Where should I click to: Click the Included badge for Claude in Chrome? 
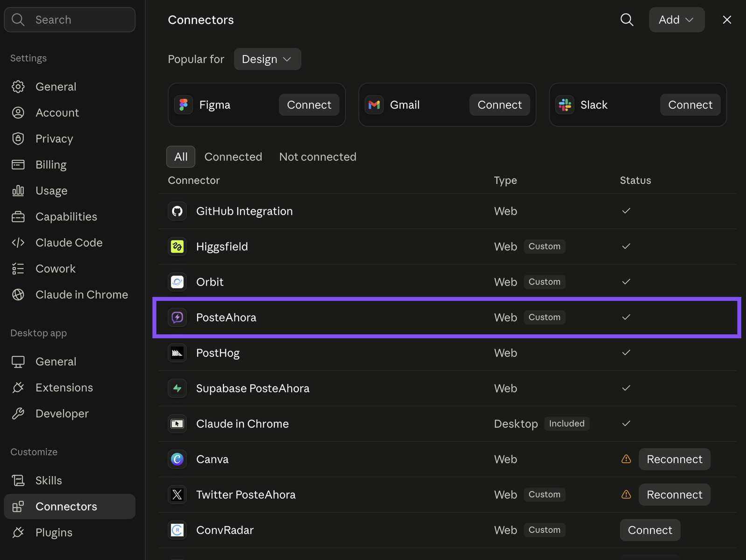tap(566, 423)
